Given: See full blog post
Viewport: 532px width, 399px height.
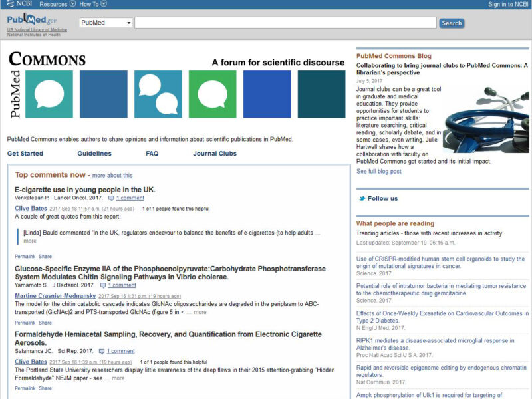Looking at the screenshot, I should click(x=378, y=172).
